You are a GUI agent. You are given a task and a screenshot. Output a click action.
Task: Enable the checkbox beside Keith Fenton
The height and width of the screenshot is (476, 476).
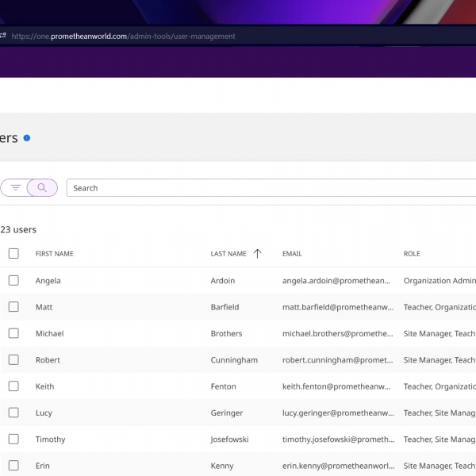13,386
